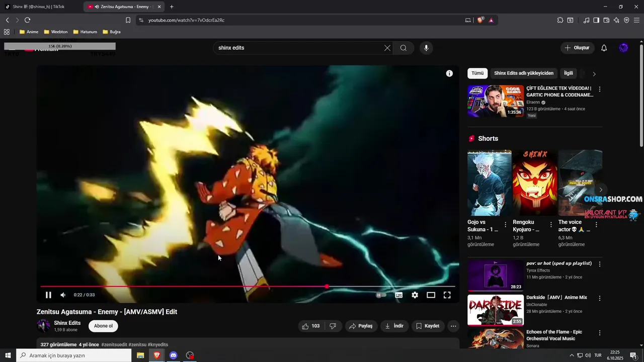Viewport: 644px width, 362px height.
Task: Open YouTube notifications bell
Action: point(604,48)
